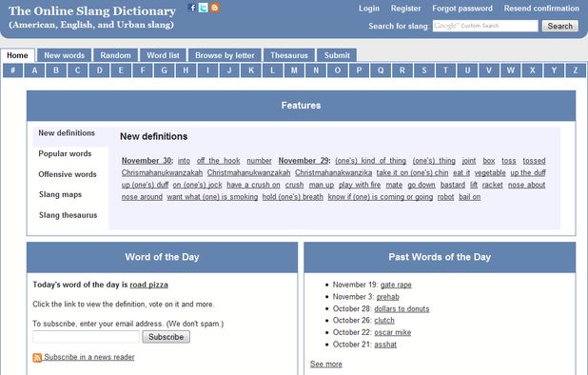
Task: Open Resend confirmation link
Action: pyautogui.click(x=541, y=9)
